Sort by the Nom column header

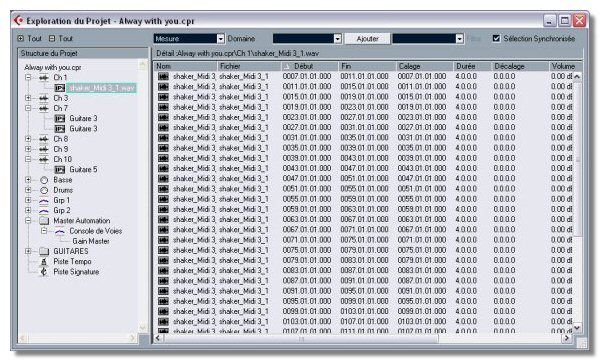(x=186, y=67)
